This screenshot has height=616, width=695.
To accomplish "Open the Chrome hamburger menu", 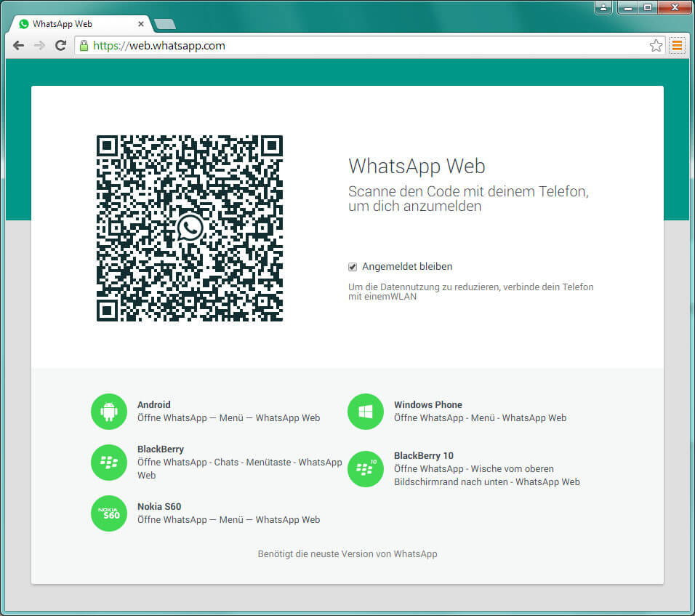I will 678,45.
